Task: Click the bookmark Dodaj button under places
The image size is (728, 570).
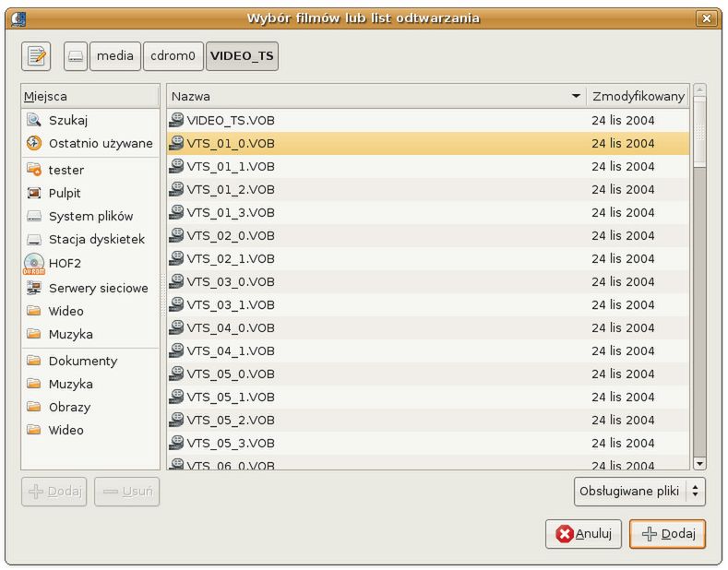Action: tap(54, 491)
